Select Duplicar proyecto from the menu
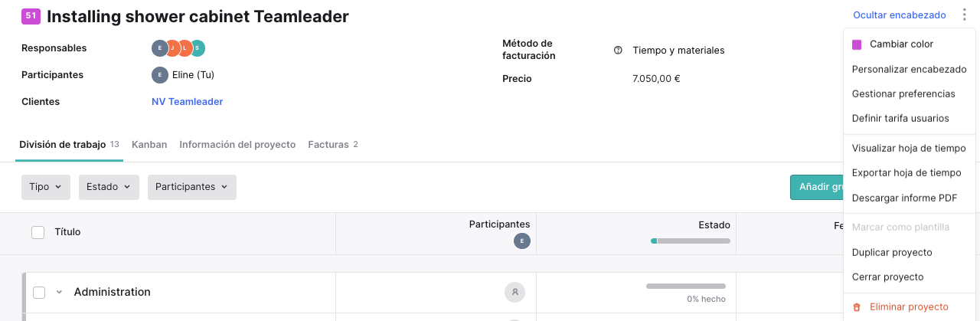This screenshot has height=321, width=980. click(892, 252)
